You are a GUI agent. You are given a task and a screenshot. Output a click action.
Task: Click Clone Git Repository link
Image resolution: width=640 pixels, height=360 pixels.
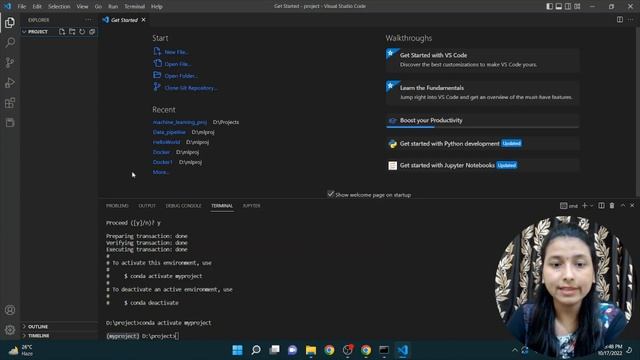(x=191, y=88)
